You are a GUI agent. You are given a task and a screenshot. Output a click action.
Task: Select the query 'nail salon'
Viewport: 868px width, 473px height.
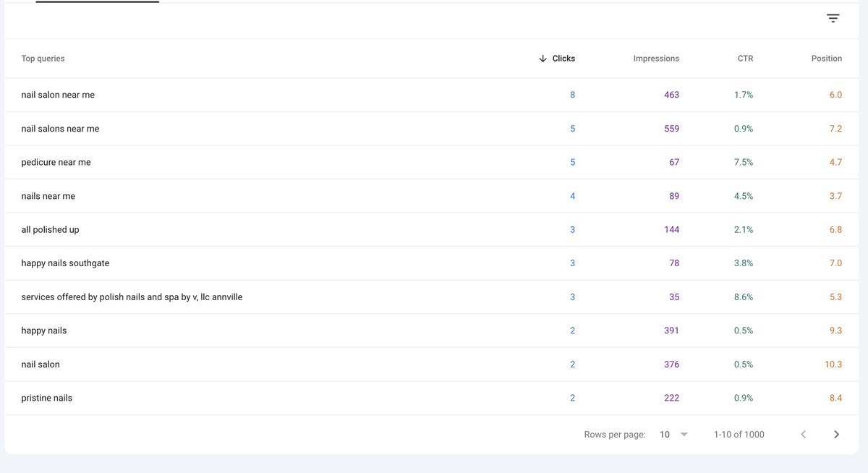[41, 365]
